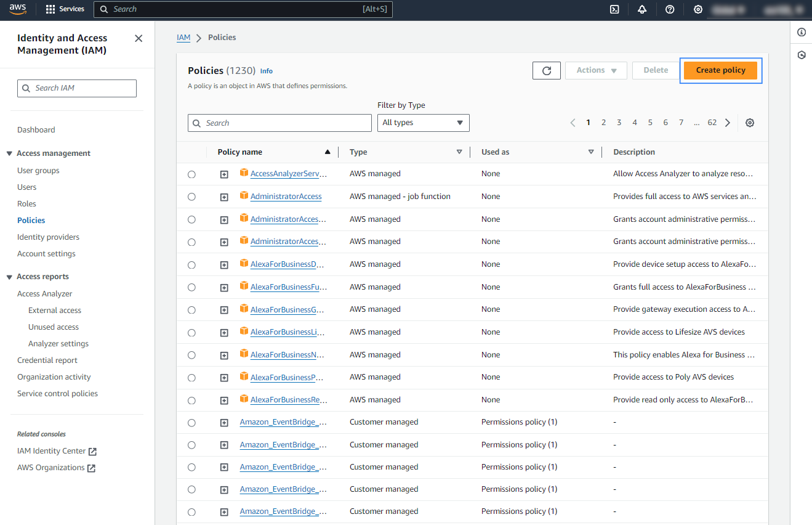Select the AdministratorAccess policy radio button
The width and height of the screenshot is (812, 525).
tap(191, 197)
